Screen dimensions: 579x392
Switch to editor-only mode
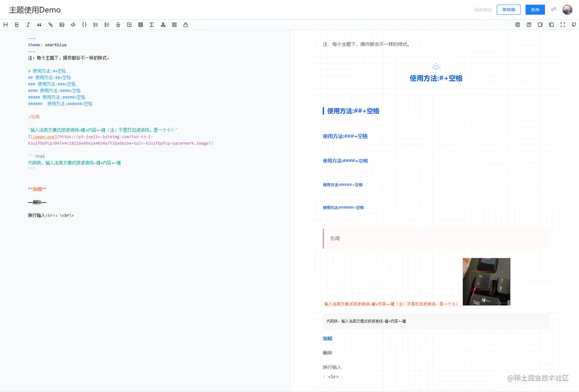point(540,24)
